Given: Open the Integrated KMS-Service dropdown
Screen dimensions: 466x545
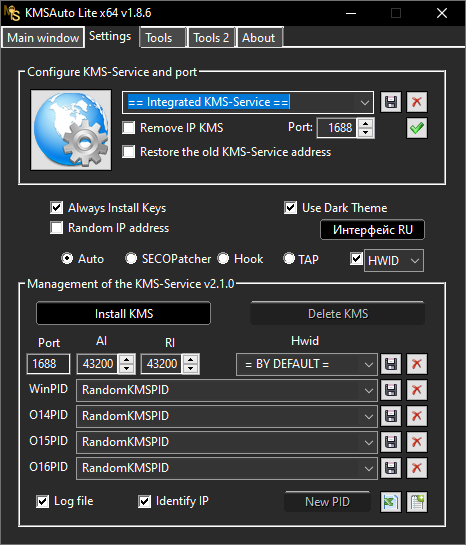Looking at the screenshot, I should [365, 103].
